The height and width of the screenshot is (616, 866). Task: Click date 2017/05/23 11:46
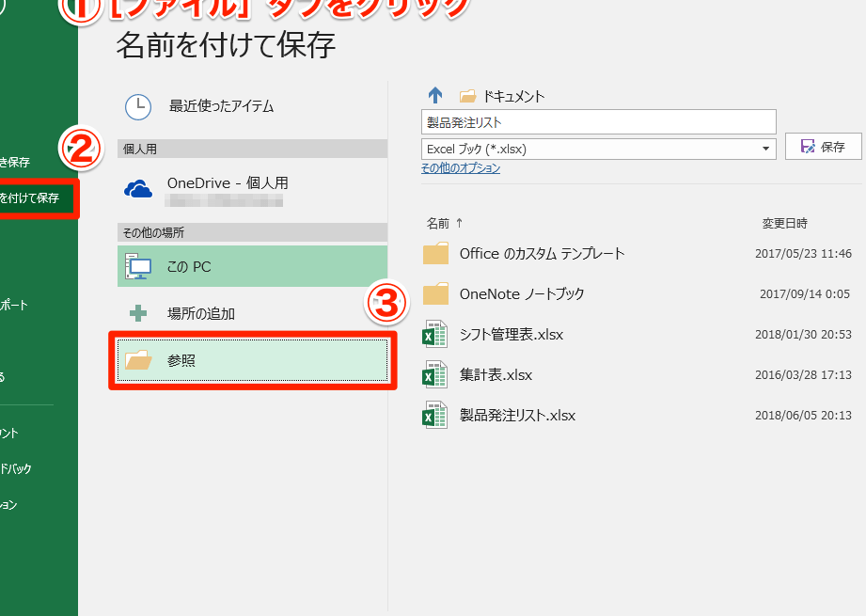[804, 254]
